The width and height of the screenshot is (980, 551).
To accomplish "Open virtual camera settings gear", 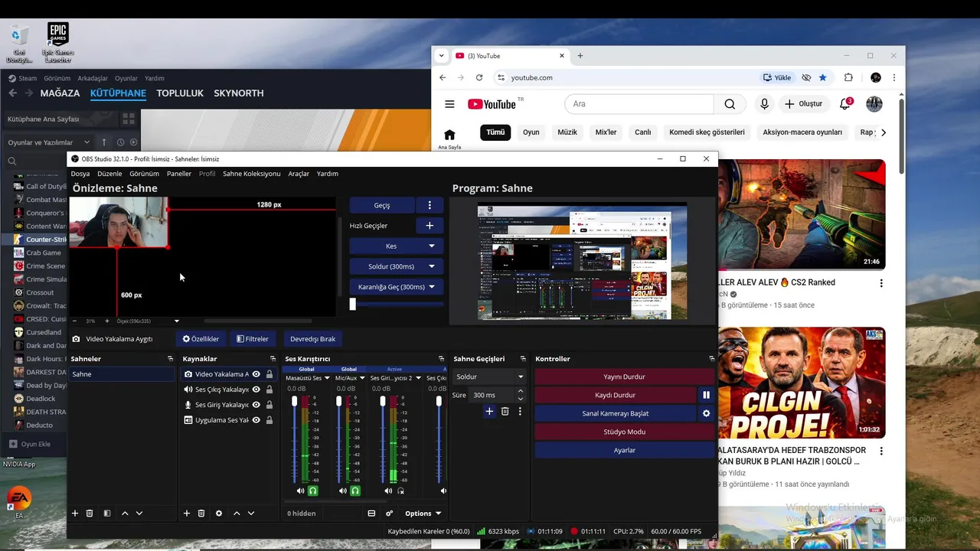I will pyautogui.click(x=706, y=413).
